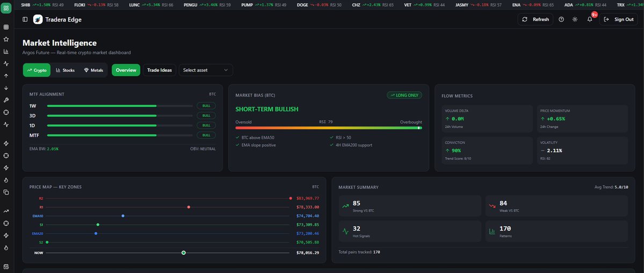Click the green dashboard icon atop the sidebar
The image size is (644, 273).
click(x=6, y=8)
